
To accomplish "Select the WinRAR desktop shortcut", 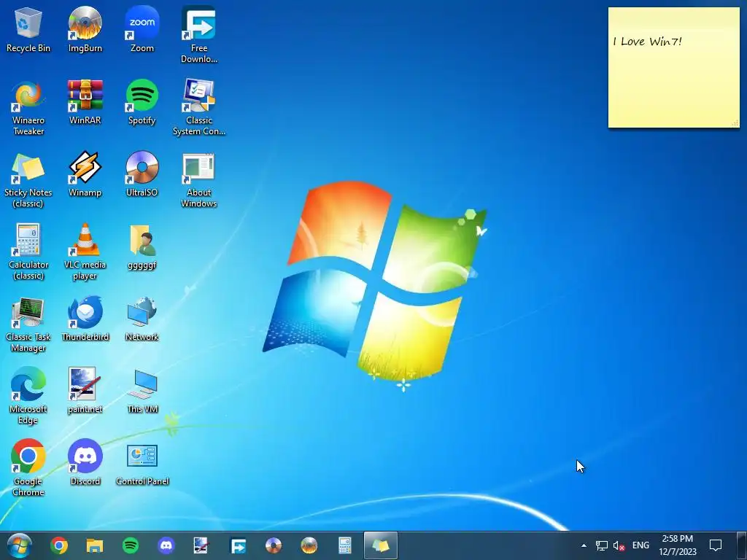I will 85,102.
